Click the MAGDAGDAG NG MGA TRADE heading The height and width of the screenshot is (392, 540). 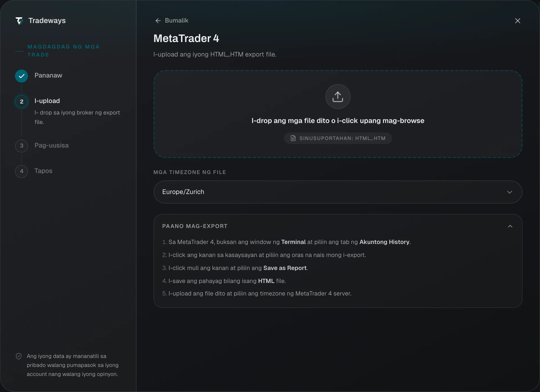coord(64,51)
